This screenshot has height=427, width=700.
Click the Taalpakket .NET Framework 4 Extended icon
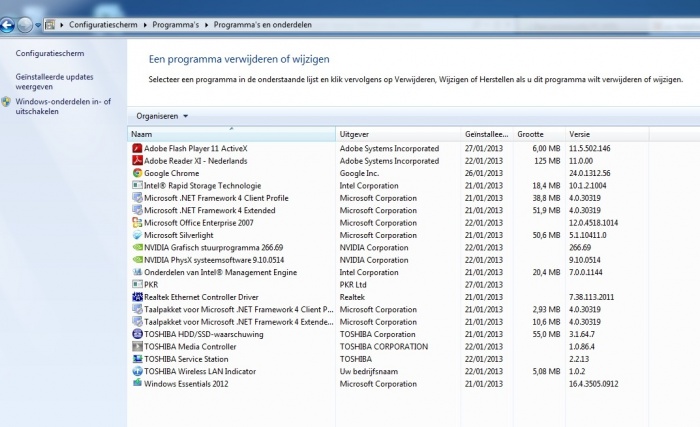click(x=137, y=322)
